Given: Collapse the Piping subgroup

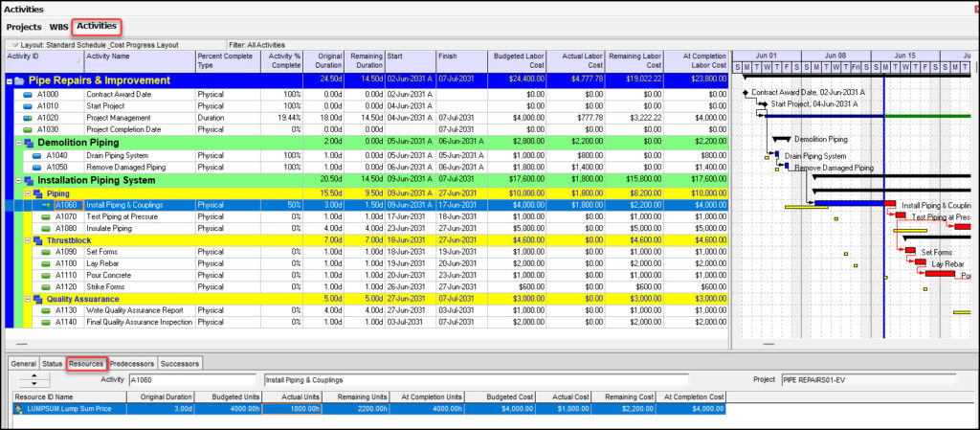Looking at the screenshot, I should click(x=28, y=193).
